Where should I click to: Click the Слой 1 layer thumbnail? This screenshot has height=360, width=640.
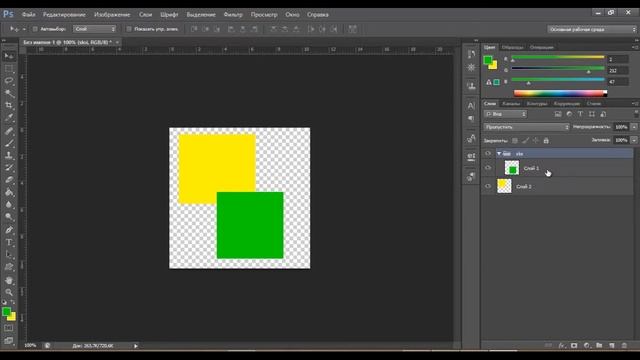click(x=511, y=168)
